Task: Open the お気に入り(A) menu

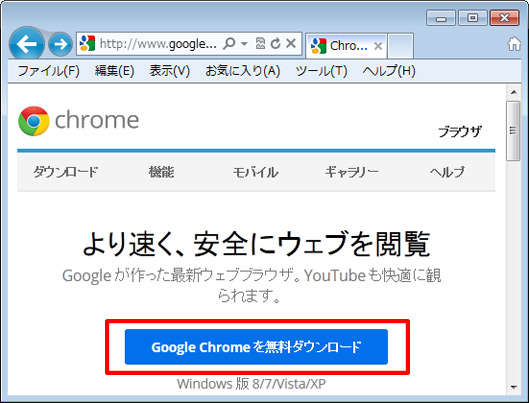Action: coord(243,71)
